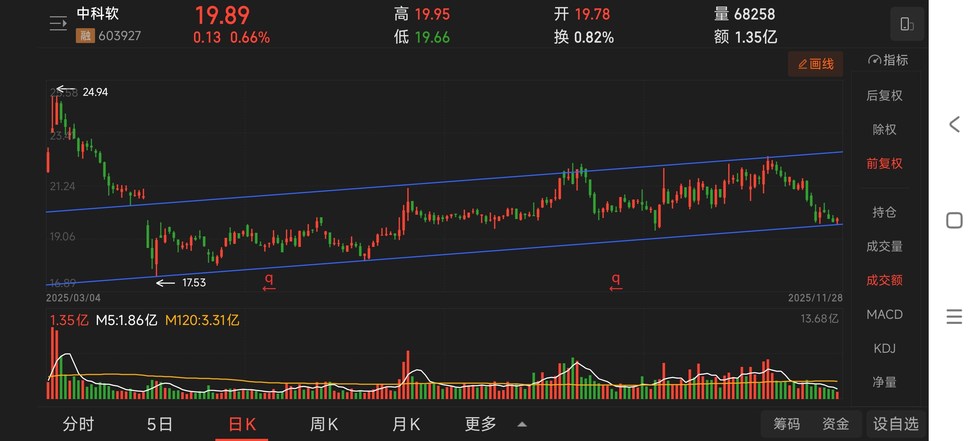Tap the first red q marker
Viewport: 980px width, 441px height.
(269, 281)
